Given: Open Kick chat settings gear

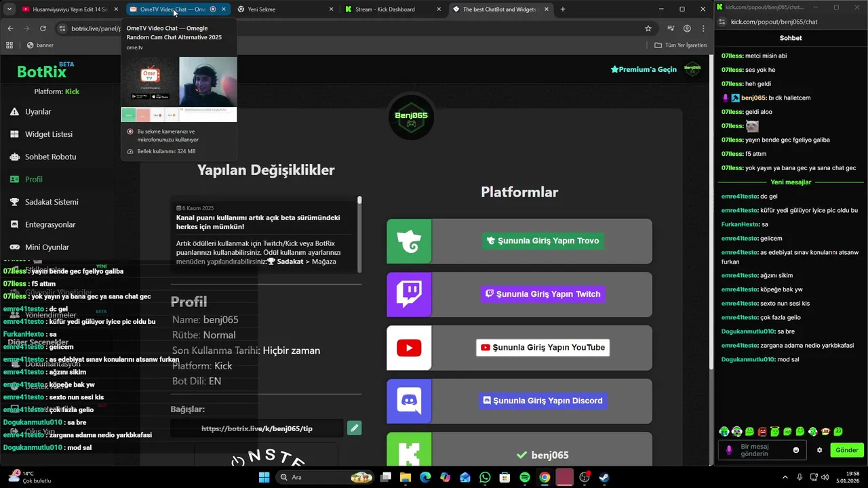Looking at the screenshot, I should point(819,450).
